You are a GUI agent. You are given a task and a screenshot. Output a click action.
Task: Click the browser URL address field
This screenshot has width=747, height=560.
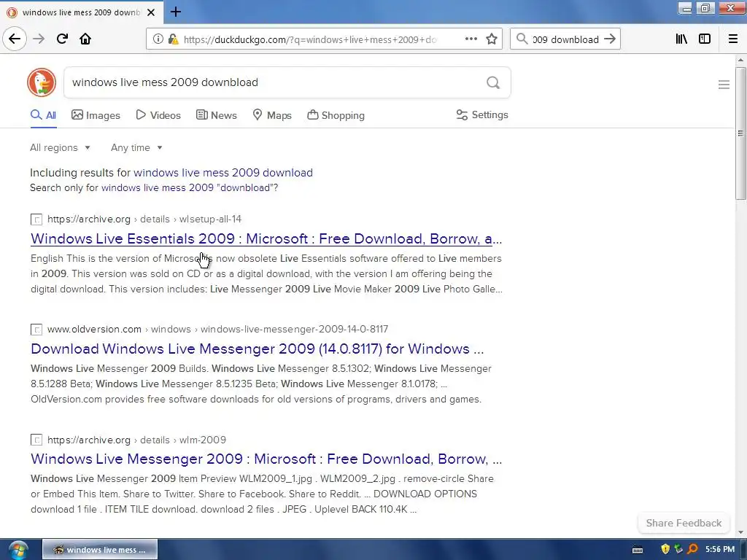coord(309,39)
